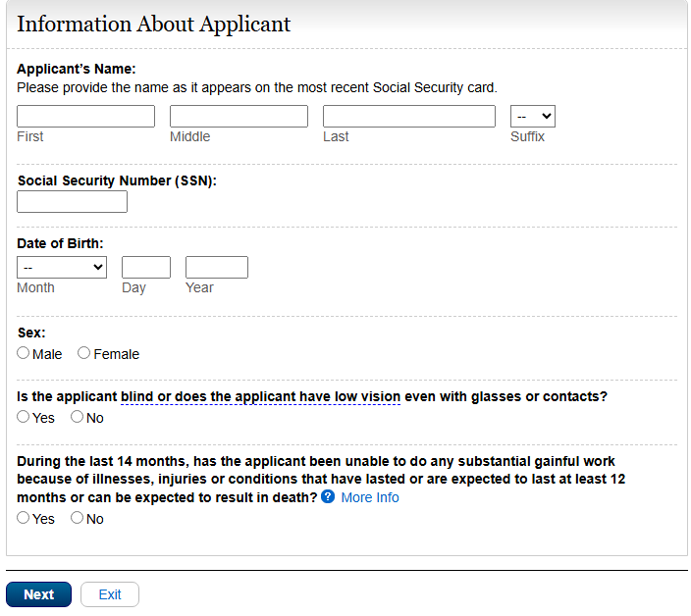Image resolution: width=691 pixels, height=616 pixels.
Task: Focus the birth Day field
Action: click(x=146, y=267)
